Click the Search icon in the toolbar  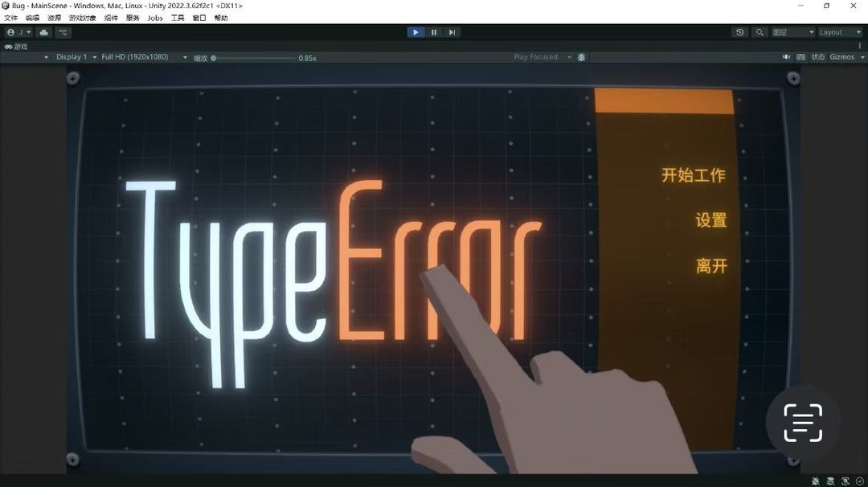759,32
